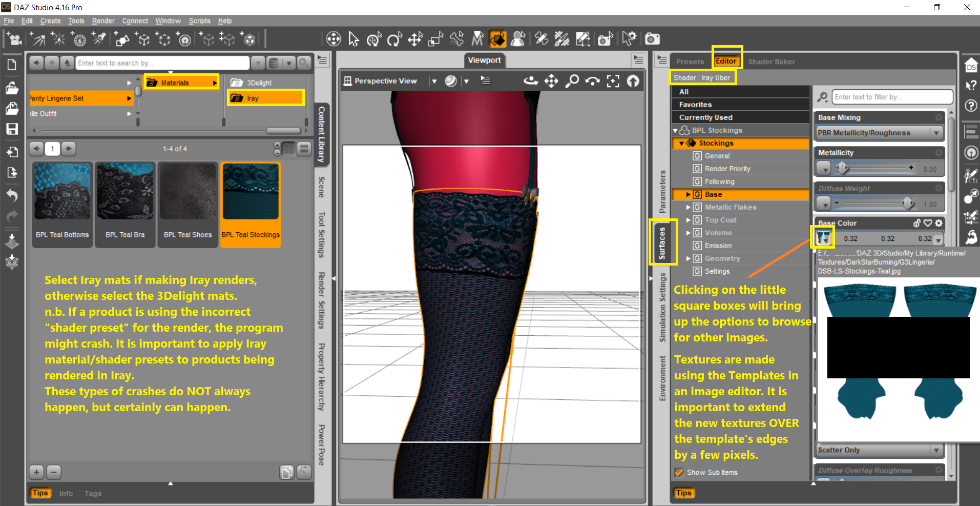The width and height of the screenshot is (980, 506).
Task: Reset the viewport view
Action: point(633,81)
